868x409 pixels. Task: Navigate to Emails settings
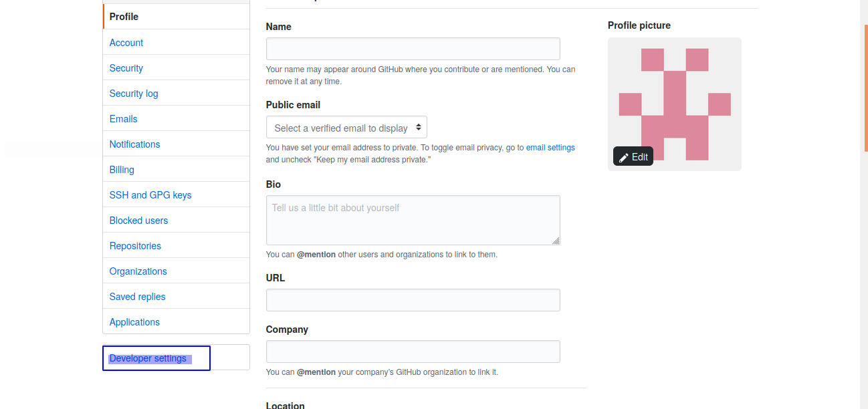(x=124, y=119)
